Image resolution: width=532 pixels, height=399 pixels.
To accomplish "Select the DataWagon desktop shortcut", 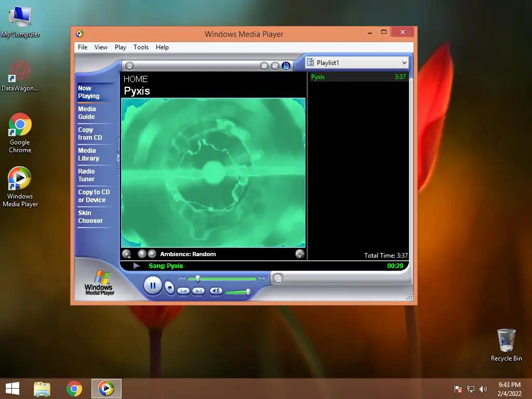I will [x=20, y=76].
